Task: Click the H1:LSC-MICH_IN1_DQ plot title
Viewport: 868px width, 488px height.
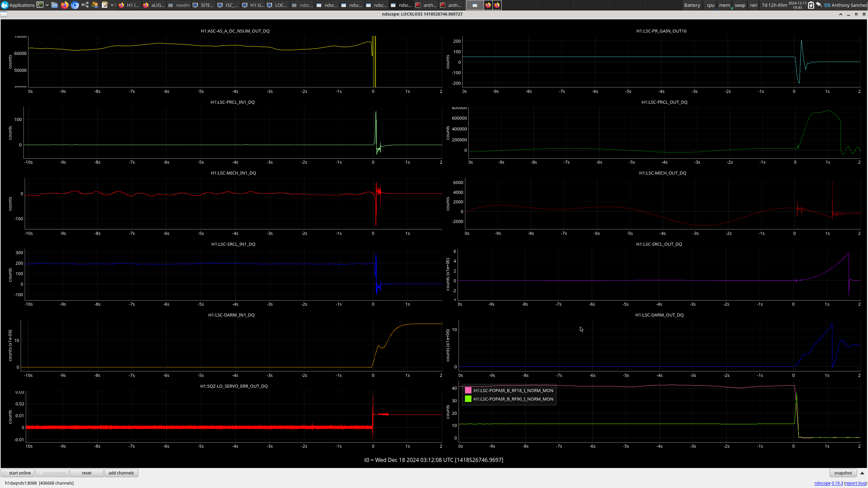Action: pyautogui.click(x=233, y=173)
